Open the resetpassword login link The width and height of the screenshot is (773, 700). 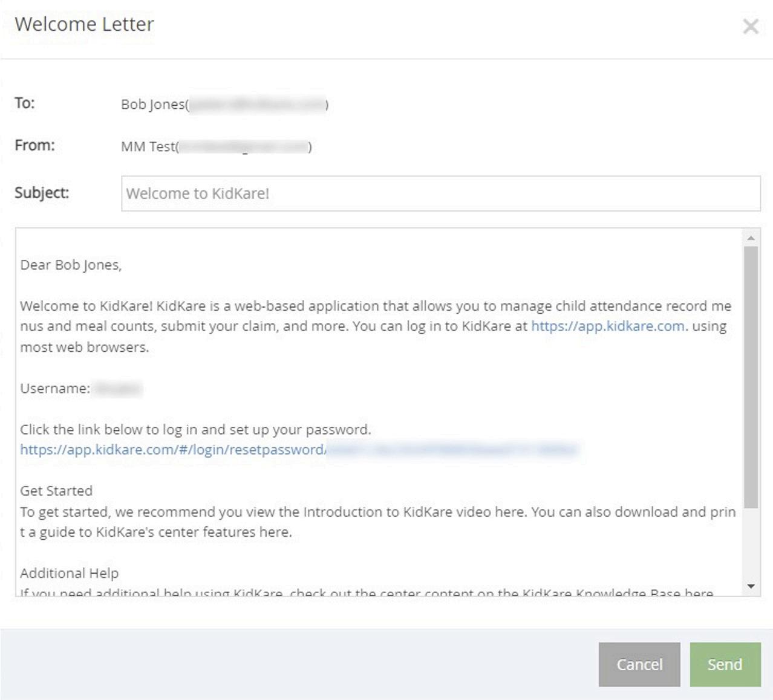pos(173,450)
